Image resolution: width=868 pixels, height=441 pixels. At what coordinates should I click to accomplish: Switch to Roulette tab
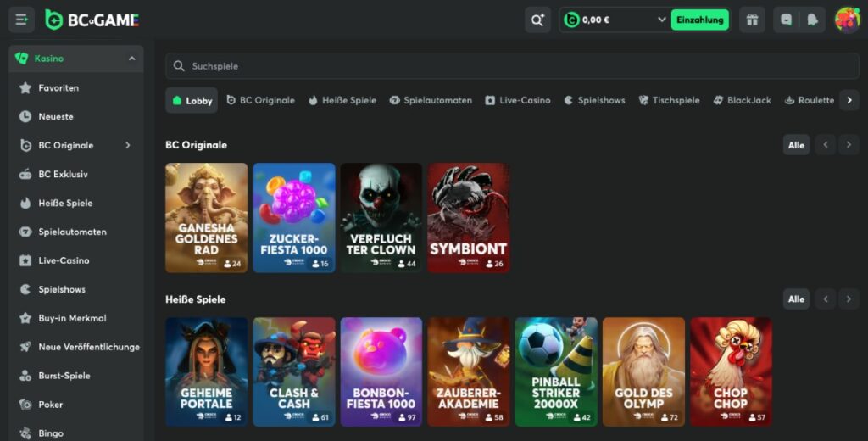pyautogui.click(x=810, y=100)
